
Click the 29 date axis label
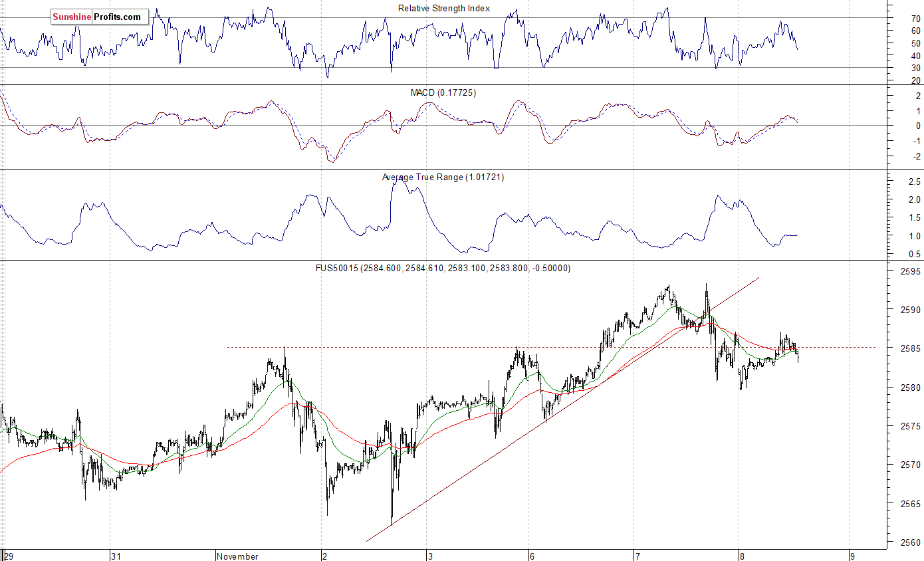click(x=9, y=556)
